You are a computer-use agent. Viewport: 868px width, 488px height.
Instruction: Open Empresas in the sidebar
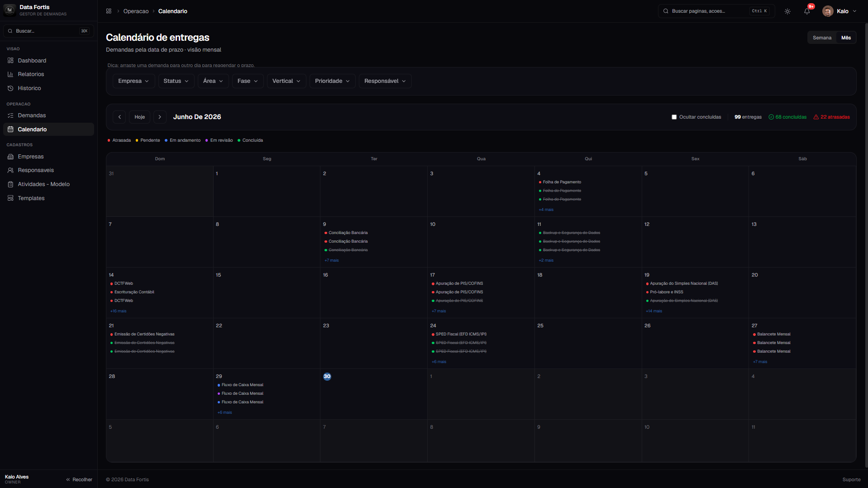[48, 157]
